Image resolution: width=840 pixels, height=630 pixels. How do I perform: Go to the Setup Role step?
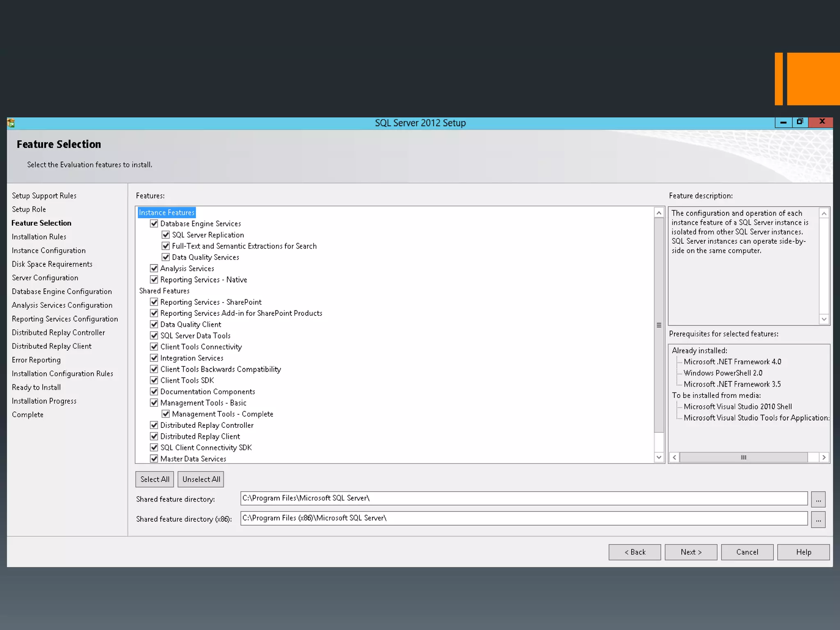(x=29, y=209)
